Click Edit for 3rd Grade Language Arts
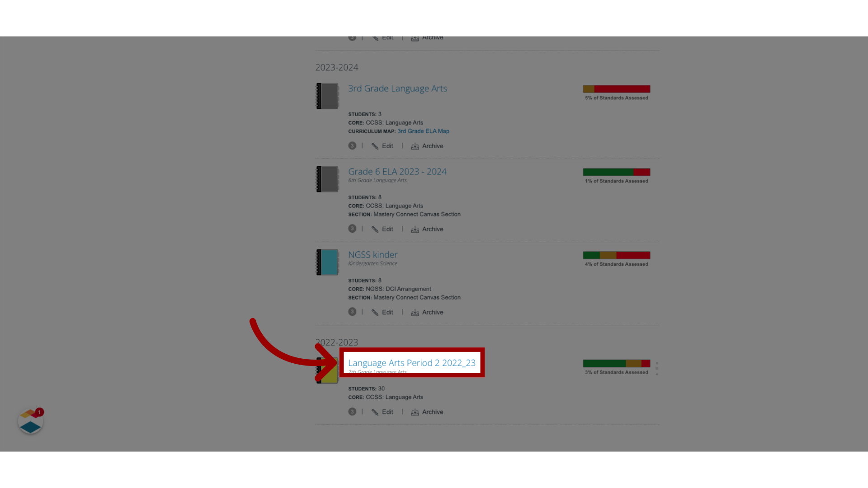868x488 pixels. point(382,145)
